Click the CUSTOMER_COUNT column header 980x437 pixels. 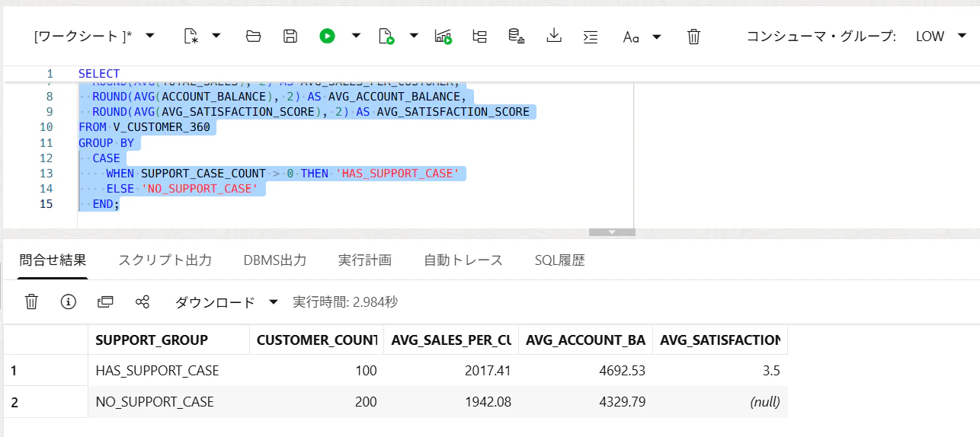click(316, 340)
